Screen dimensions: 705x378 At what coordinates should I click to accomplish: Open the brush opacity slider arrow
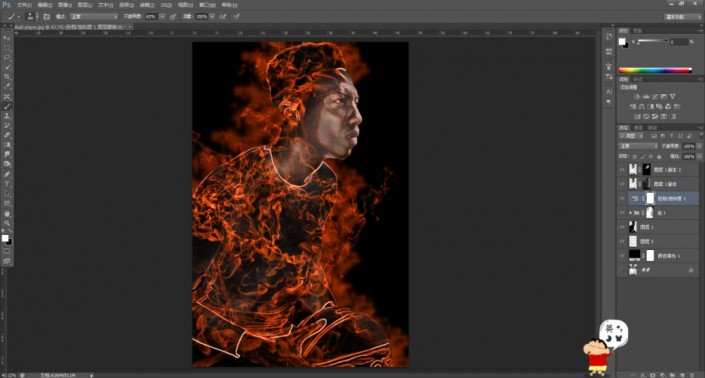click(162, 17)
